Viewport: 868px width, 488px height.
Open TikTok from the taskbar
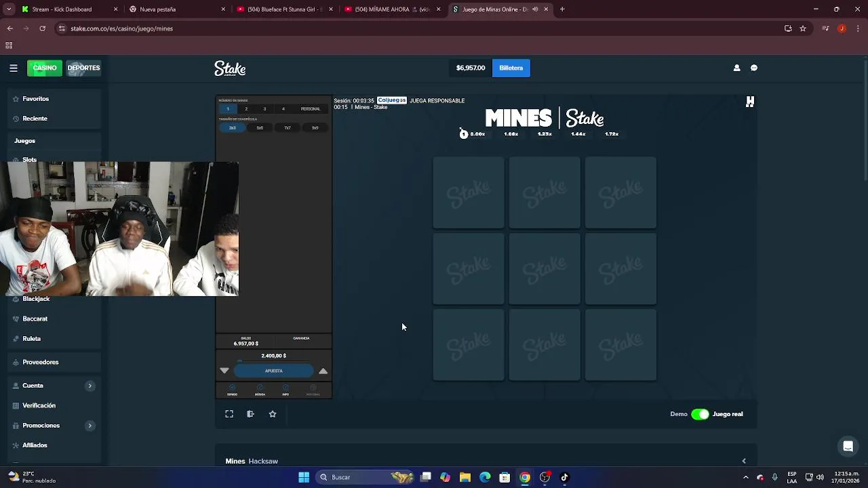564,477
